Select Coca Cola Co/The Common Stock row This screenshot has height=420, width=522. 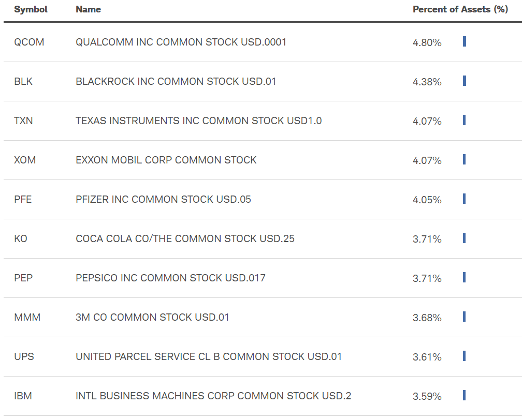coord(263,239)
